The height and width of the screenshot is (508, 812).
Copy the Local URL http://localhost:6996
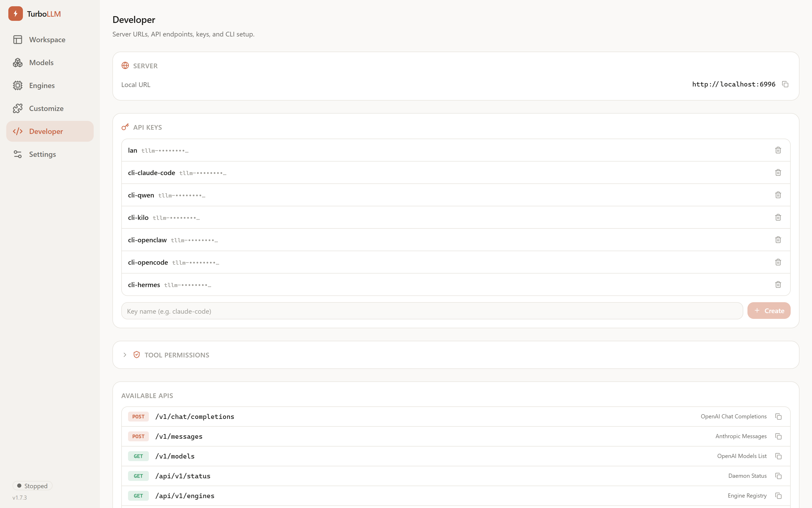point(785,84)
